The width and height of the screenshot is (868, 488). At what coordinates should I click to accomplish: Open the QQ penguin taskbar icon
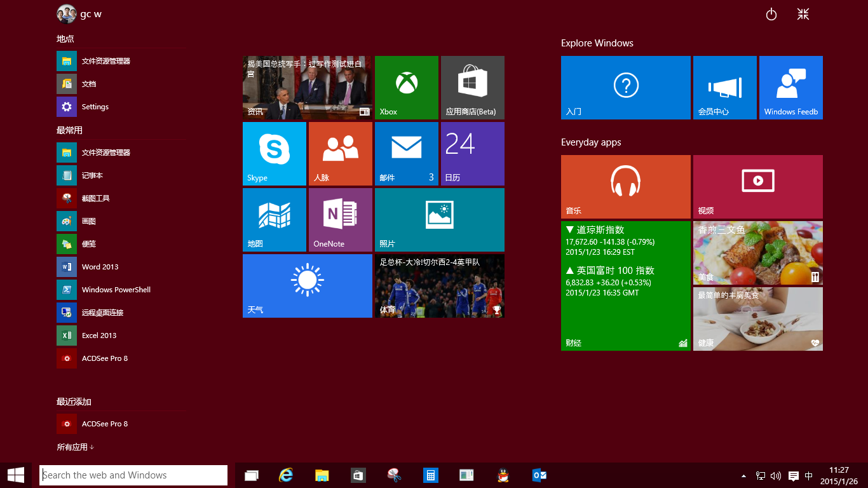503,475
